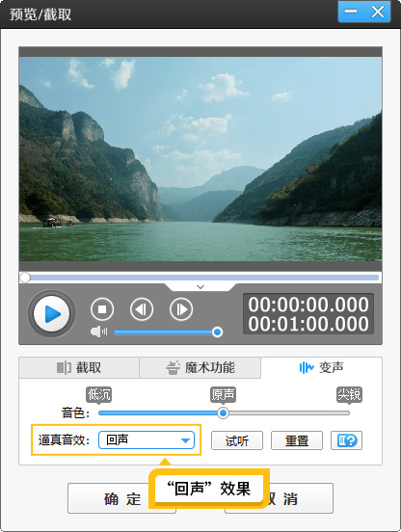This screenshot has height=532, width=401.
Task: Open the 逼真音效 dropdown showing 回声
Action: pos(147,440)
